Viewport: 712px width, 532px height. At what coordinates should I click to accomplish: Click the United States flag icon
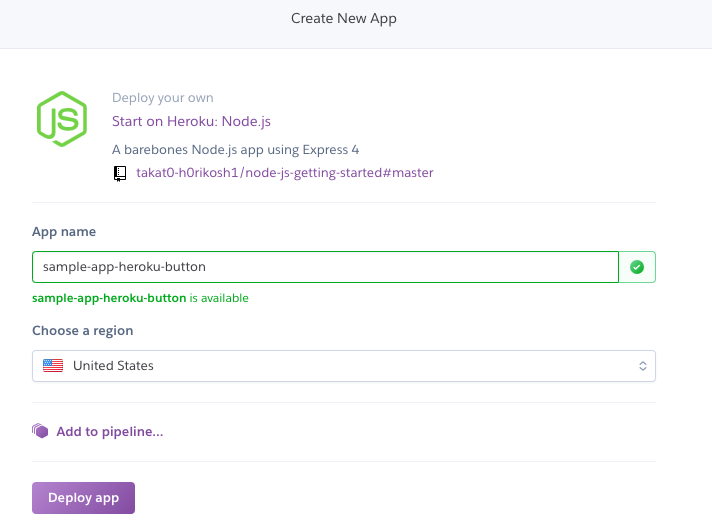coord(53,365)
